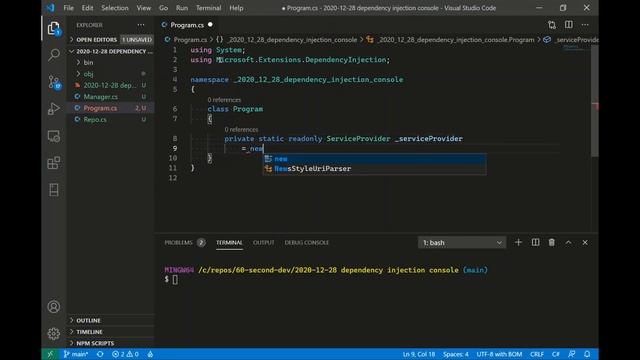Create a new terminal with plus icon
The width and height of the screenshot is (640, 360).
point(518,242)
